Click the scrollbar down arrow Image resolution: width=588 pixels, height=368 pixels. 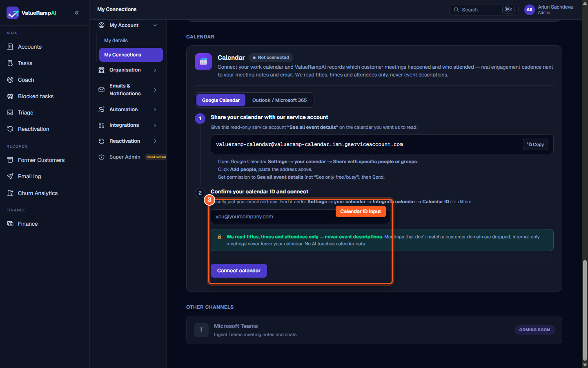(x=585, y=365)
